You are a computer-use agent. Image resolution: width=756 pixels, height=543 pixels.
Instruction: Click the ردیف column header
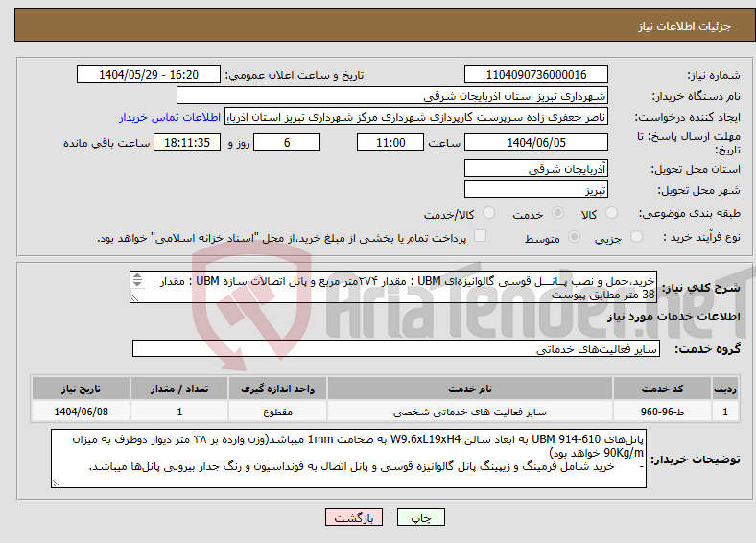click(x=725, y=389)
